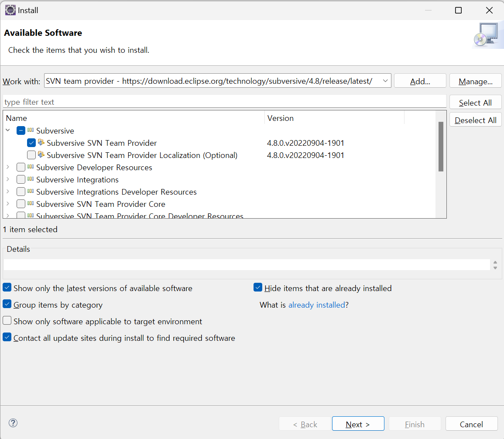The width and height of the screenshot is (504, 439).
Task: Click the help question mark icon
Action: click(x=13, y=423)
